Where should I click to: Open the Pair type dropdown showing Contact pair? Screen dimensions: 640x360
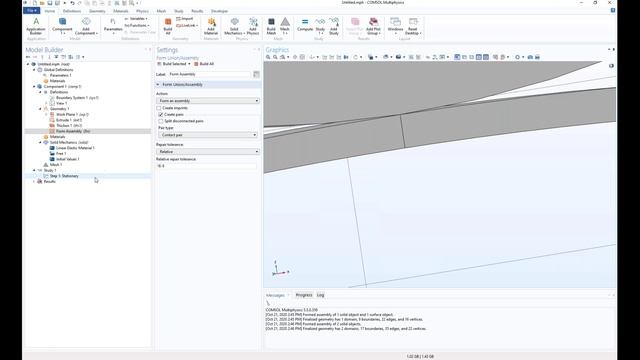point(208,135)
